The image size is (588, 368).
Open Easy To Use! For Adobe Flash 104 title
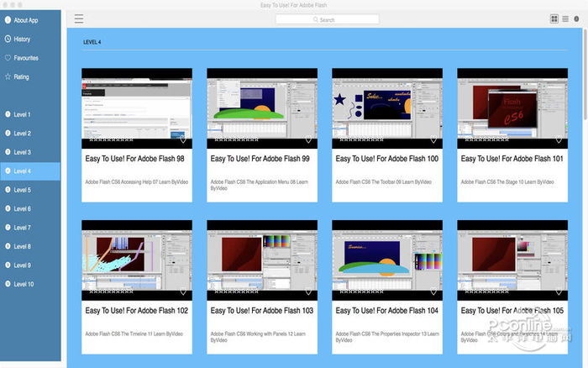coord(386,310)
